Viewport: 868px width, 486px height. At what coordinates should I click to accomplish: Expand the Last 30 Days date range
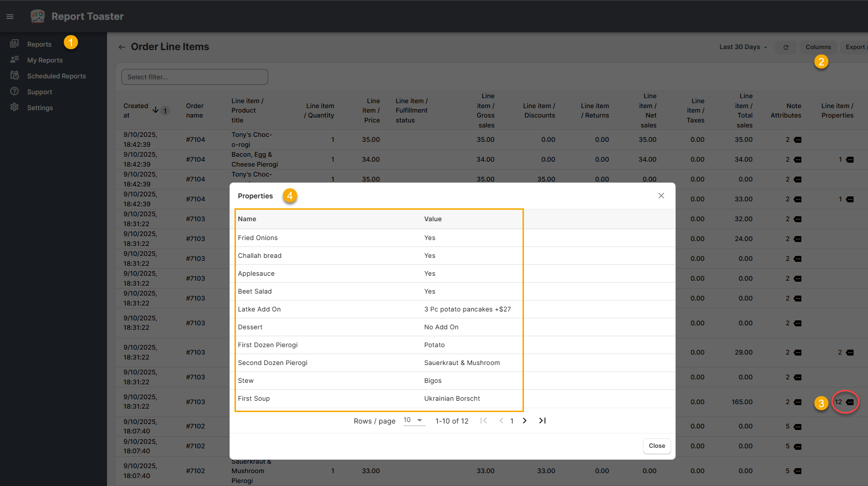pyautogui.click(x=743, y=47)
